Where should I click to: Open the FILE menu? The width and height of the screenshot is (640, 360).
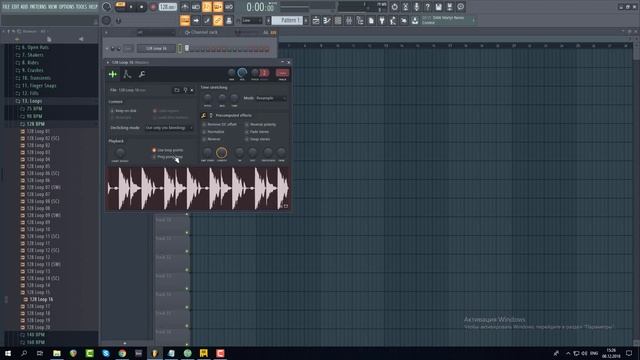[x=6, y=7]
